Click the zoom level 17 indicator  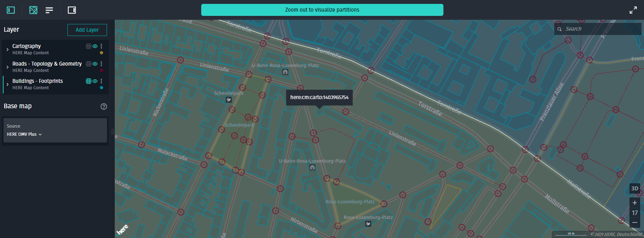point(634,213)
